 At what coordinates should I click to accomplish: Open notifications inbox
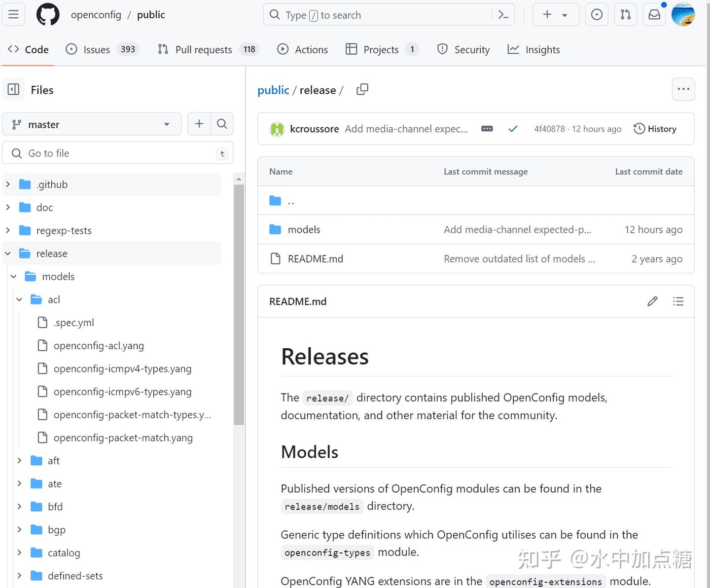[654, 15]
